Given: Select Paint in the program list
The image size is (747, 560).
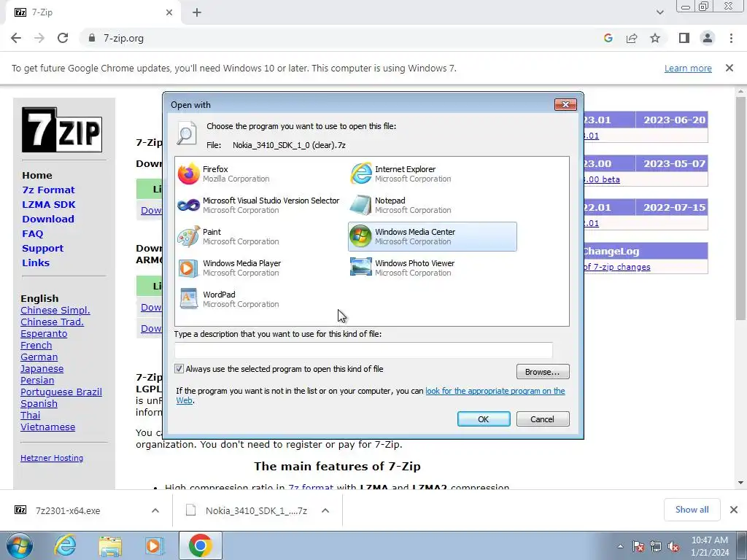Looking at the screenshot, I should coord(260,237).
